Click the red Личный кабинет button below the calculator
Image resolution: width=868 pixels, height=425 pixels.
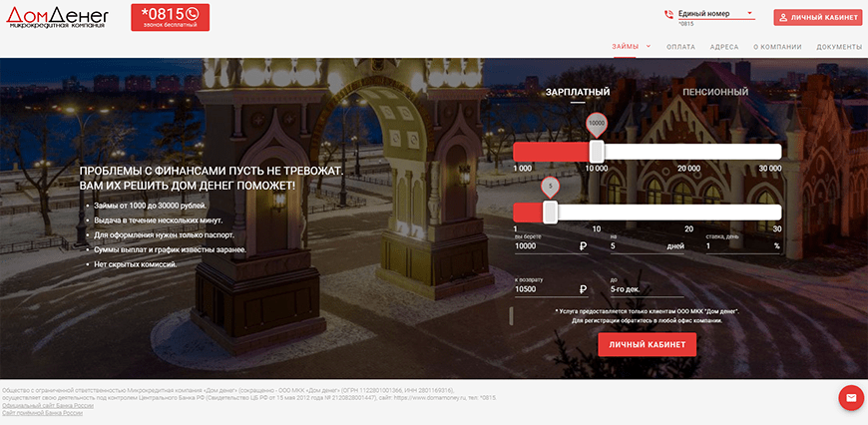[647, 344]
